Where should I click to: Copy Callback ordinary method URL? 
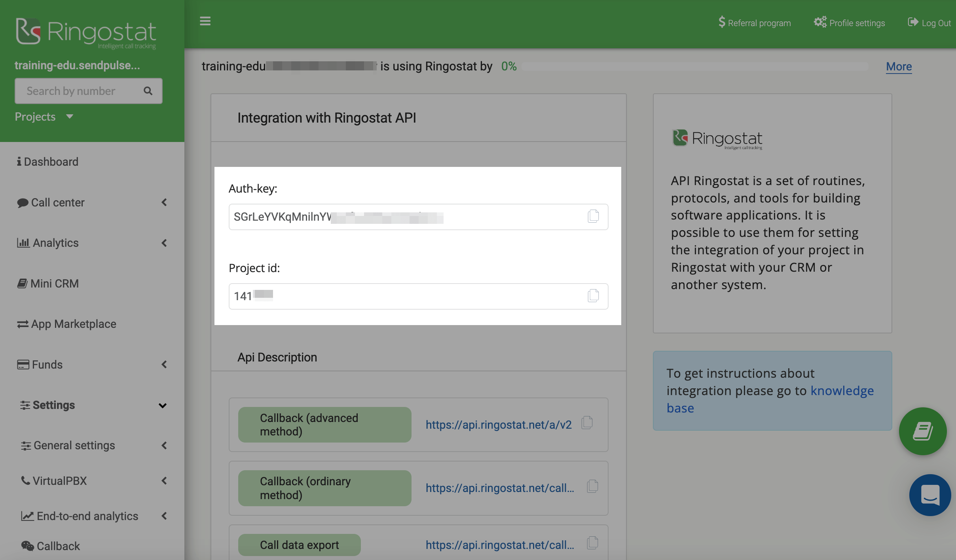click(x=592, y=486)
